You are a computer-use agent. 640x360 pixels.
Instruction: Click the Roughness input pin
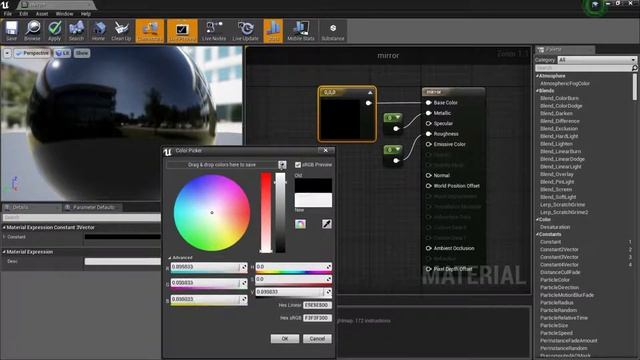429,134
